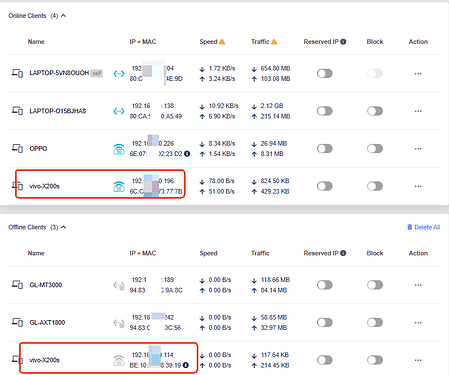Open action menu for LAPTOP-O15BJHA8
Screen dimensions: 449x375
click(x=418, y=111)
